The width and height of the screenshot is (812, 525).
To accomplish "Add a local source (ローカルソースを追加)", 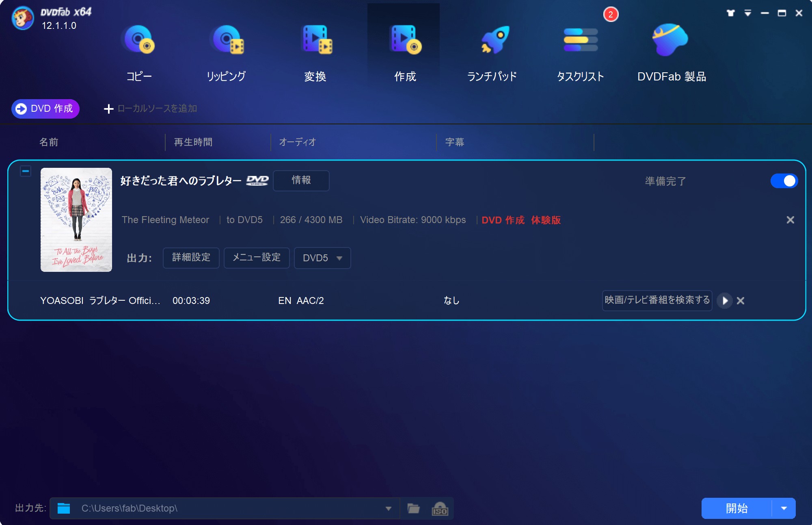I will coord(150,108).
